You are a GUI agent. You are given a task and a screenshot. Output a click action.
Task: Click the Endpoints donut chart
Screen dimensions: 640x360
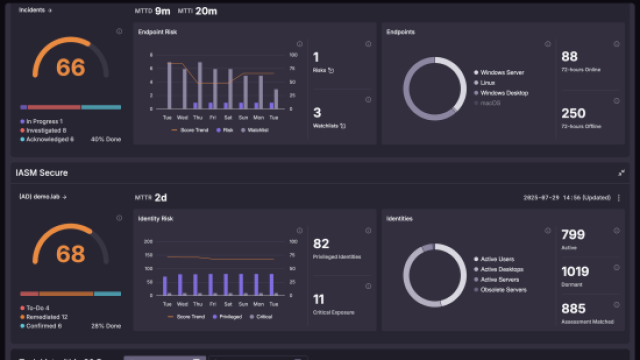(x=435, y=89)
